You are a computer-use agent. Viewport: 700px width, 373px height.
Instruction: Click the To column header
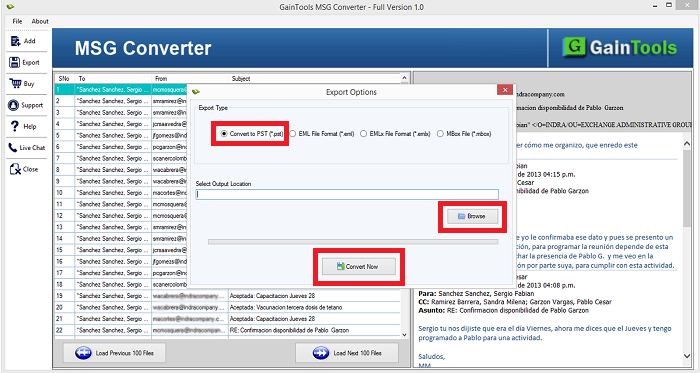click(113, 79)
